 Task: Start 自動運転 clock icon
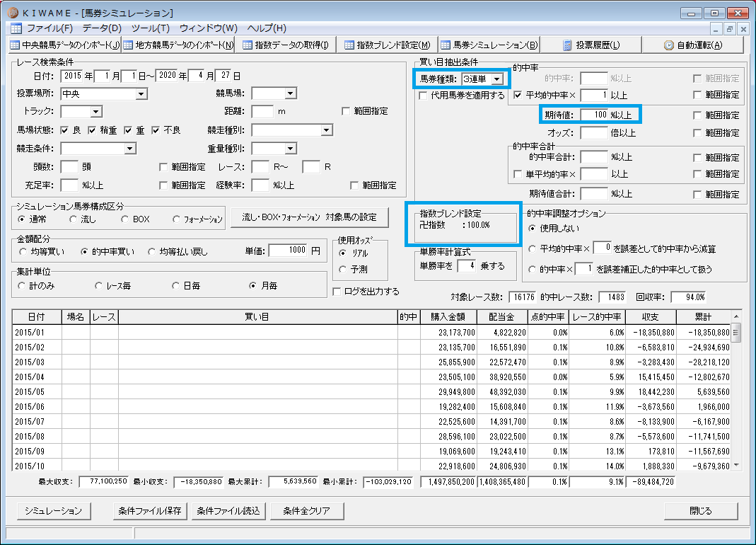pos(669,45)
